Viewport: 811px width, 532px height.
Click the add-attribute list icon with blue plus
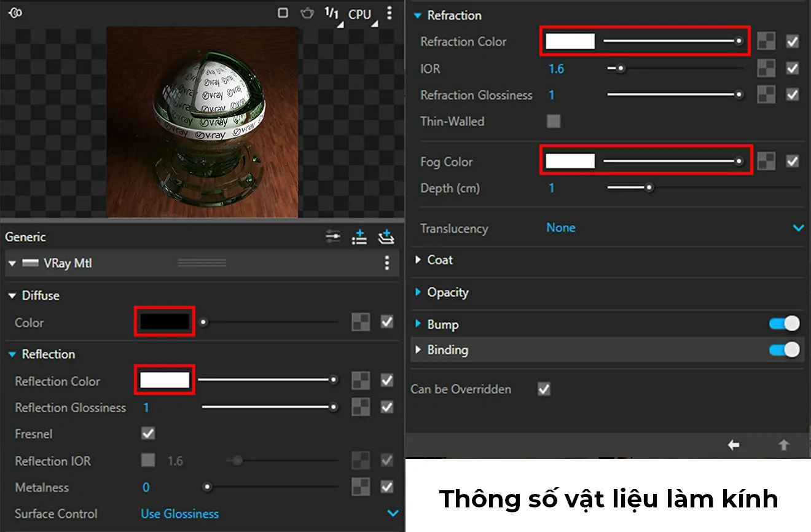pyautogui.click(x=359, y=237)
